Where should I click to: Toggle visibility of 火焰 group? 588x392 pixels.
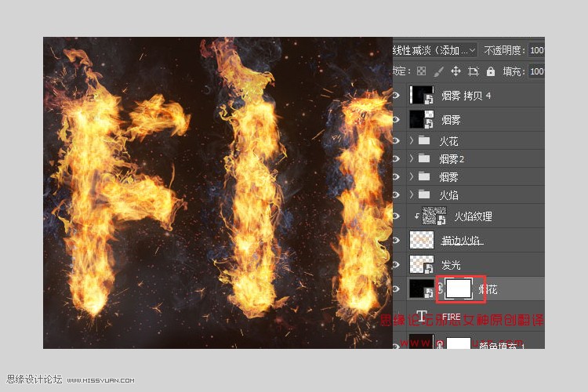pos(396,194)
